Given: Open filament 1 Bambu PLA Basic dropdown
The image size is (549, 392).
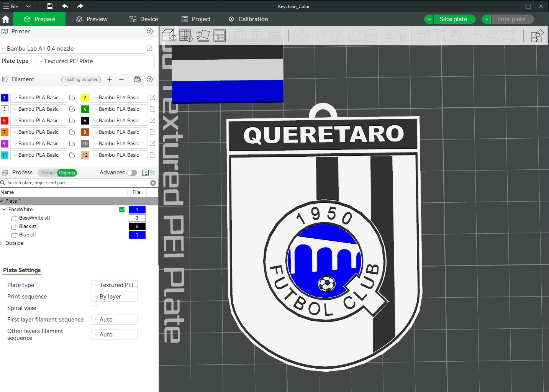Looking at the screenshot, I should click(38, 98).
